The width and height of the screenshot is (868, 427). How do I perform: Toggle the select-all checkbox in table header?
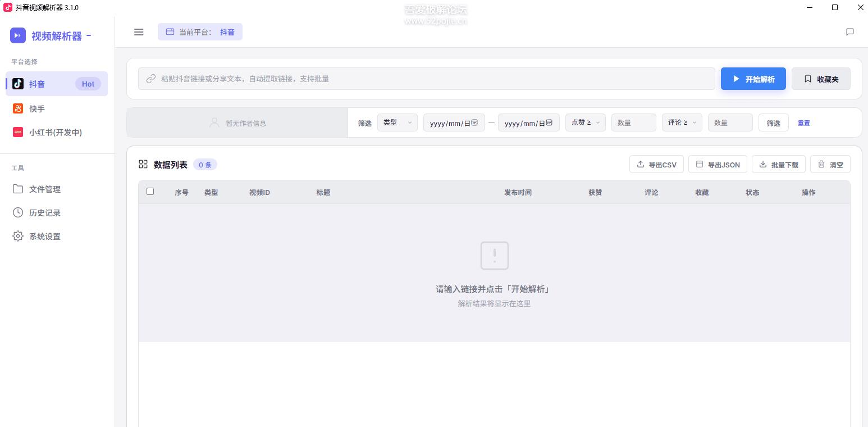click(x=150, y=192)
